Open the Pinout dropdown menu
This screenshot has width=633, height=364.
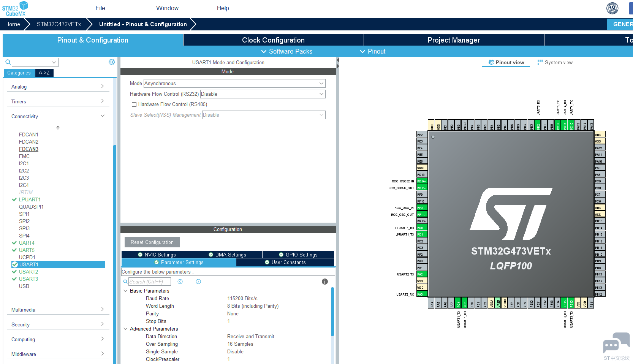click(x=373, y=51)
